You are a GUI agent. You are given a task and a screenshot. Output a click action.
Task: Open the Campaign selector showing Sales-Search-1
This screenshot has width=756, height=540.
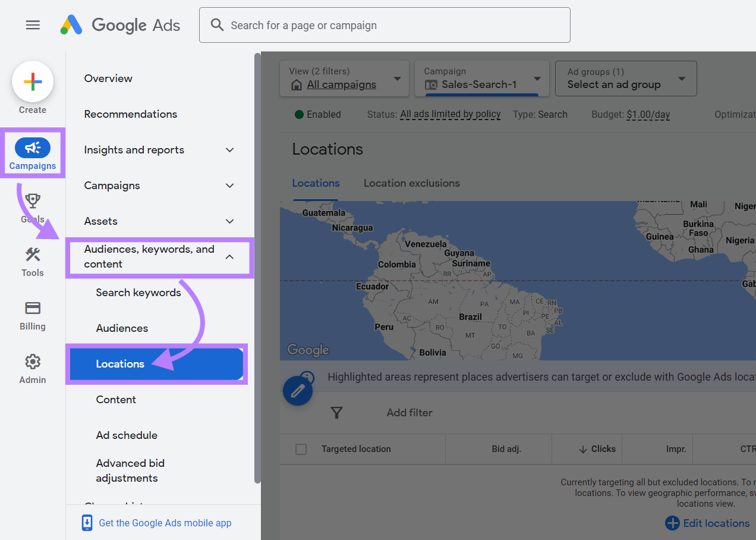[481, 78]
